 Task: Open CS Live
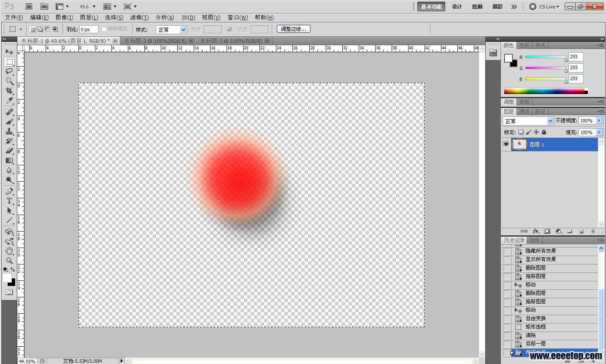pyautogui.click(x=544, y=6)
